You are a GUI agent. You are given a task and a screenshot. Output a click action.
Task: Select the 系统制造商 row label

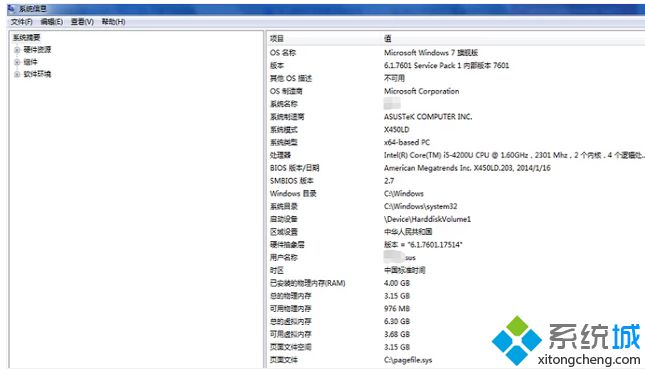click(287, 117)
